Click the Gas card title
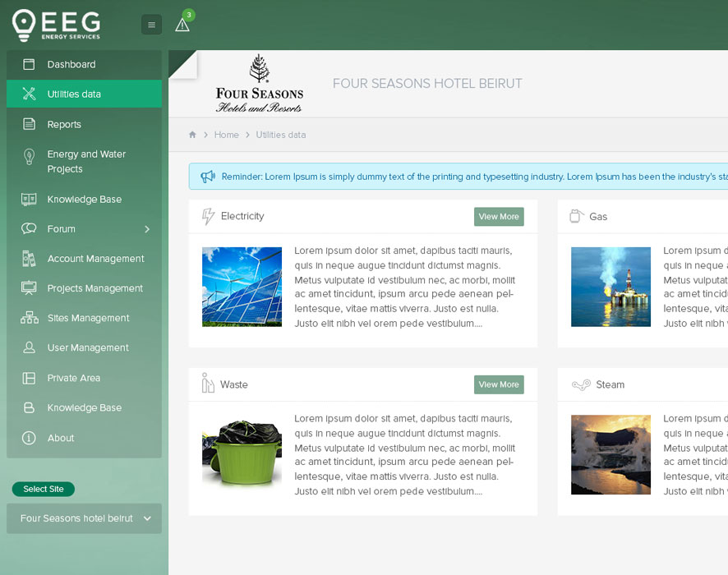728x575 pixels. (x=598, y=217)
